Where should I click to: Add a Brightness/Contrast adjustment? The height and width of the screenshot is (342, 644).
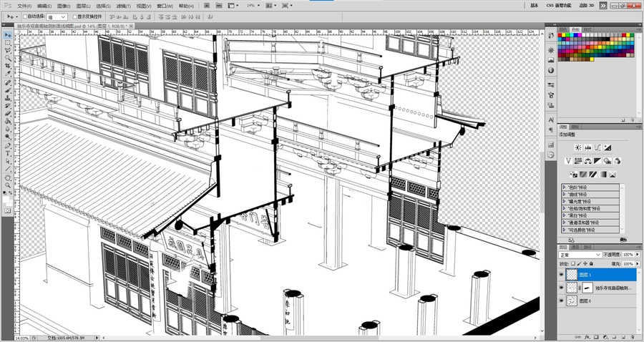click(x=578, y=147)
